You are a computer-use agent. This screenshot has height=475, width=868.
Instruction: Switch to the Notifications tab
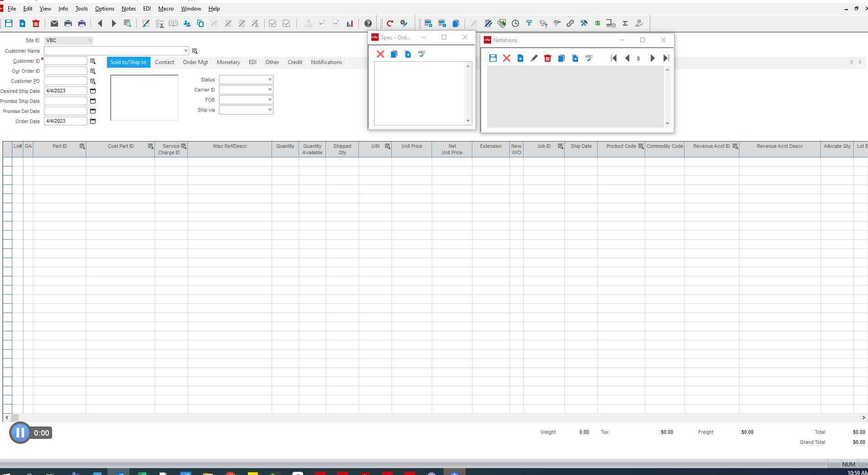point(327,62)
